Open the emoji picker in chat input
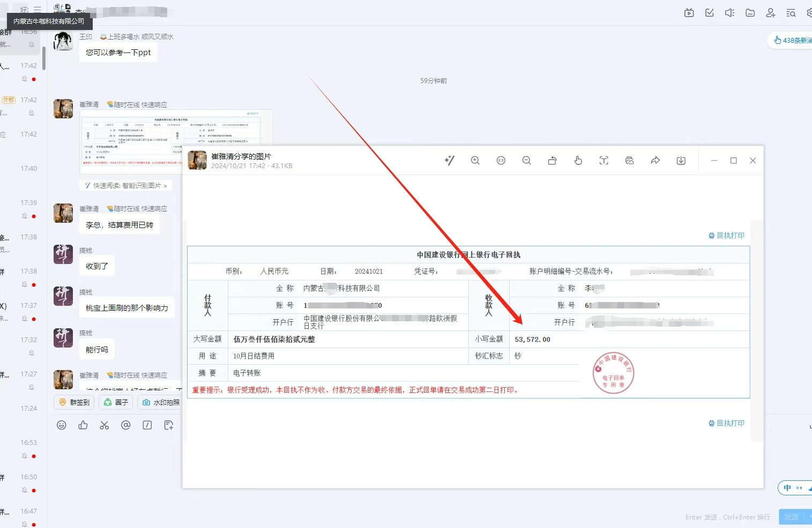 62,425
